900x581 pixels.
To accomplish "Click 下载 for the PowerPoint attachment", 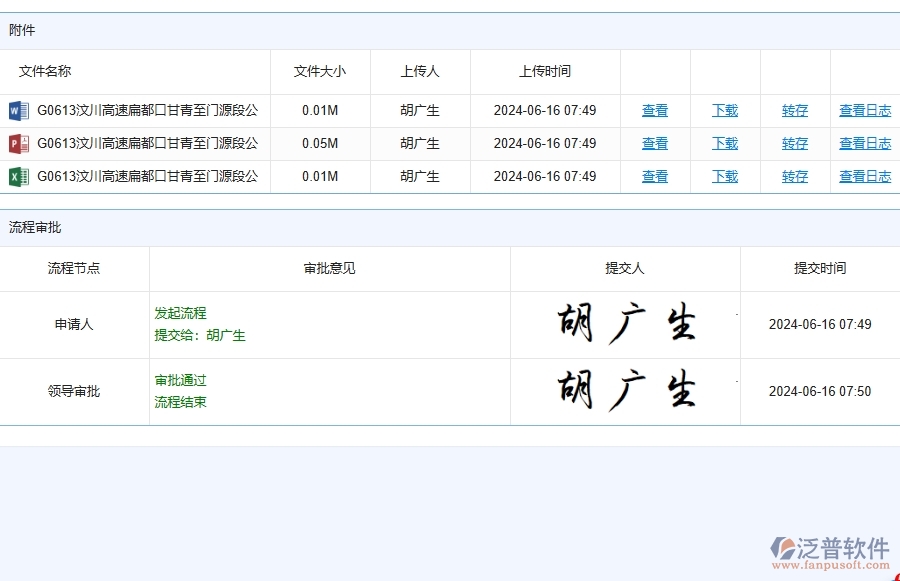I will tap(724, 143).
